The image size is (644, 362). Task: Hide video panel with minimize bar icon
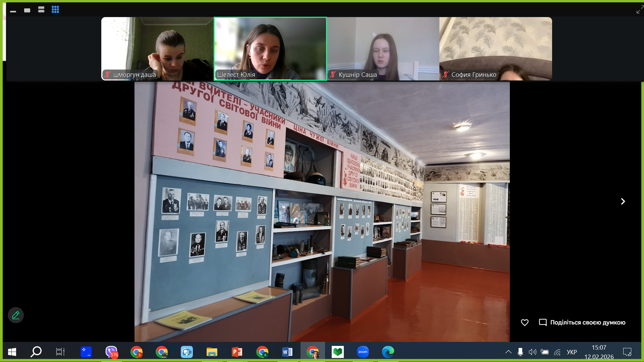pyautogui.click(x=13, y=11)
